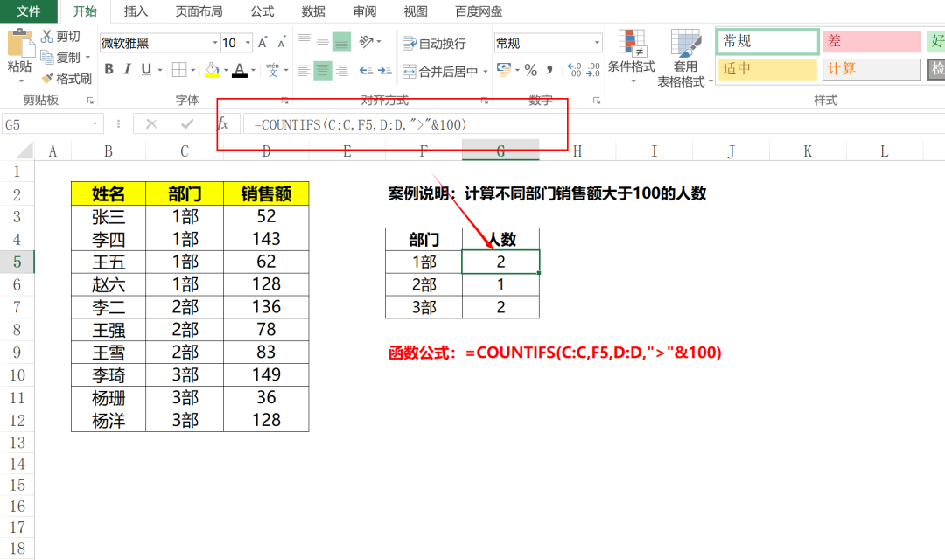Open the font group dialog launcher
This screenshot has height=560, width=945.
point(285,101)
